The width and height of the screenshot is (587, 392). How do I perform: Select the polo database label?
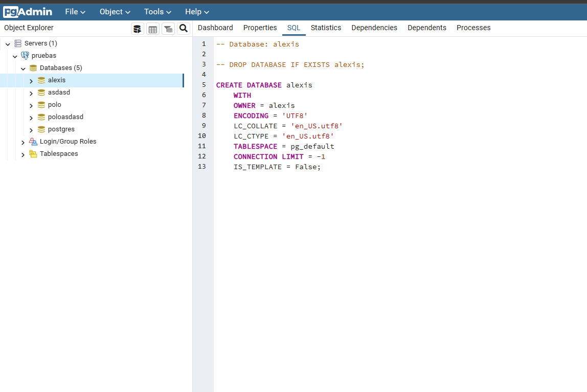[x=54, y=105]
